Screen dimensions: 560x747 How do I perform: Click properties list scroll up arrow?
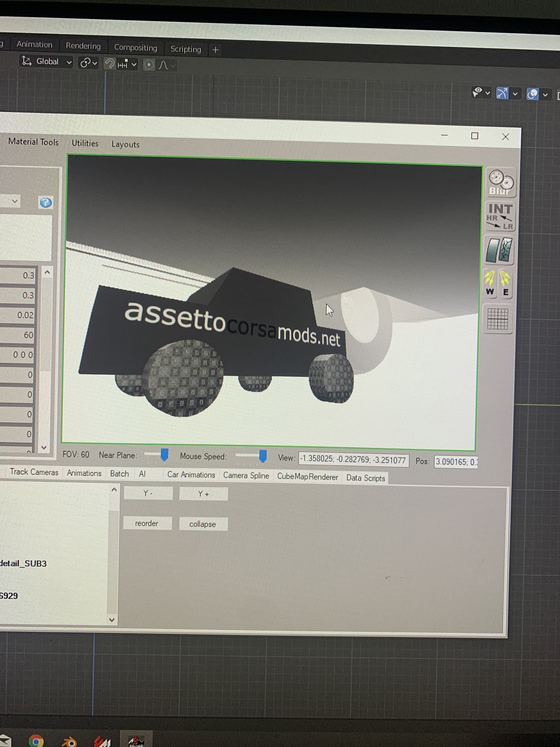[47, 272]
